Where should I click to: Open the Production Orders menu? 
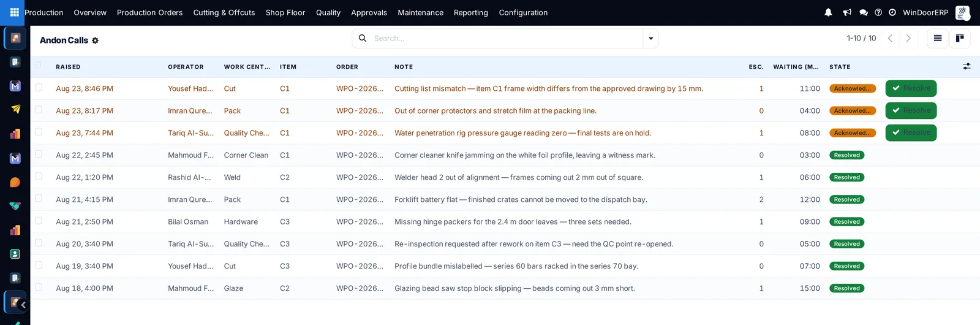pos(149,12)
